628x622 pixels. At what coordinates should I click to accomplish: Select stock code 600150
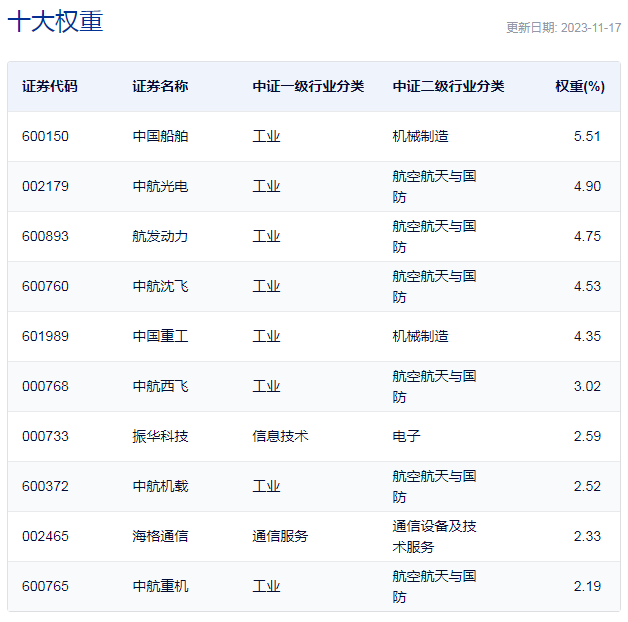pyautogui.click(x=45, y=136)
